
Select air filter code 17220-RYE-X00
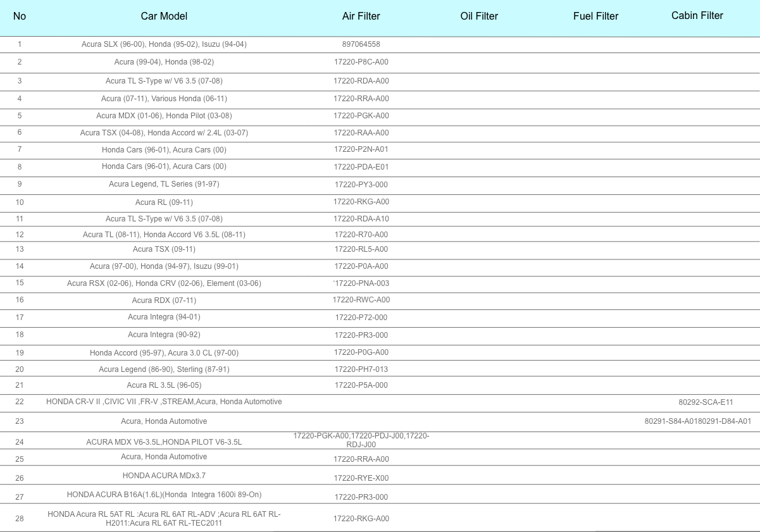coord(361,478)
